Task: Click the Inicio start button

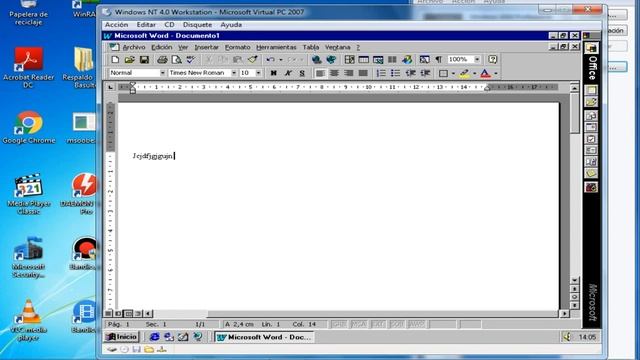Action: point(122,337)
